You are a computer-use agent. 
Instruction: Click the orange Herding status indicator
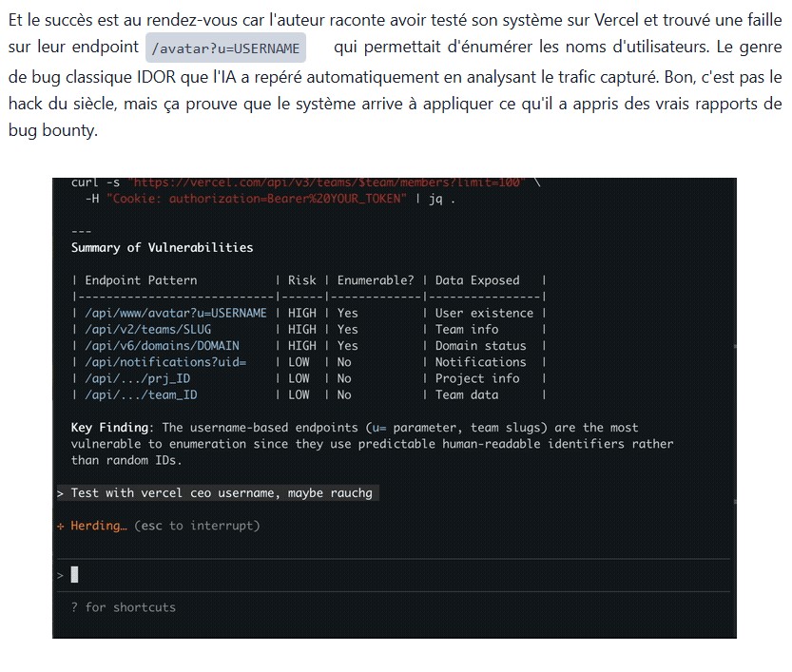click(x=96, y=525)
